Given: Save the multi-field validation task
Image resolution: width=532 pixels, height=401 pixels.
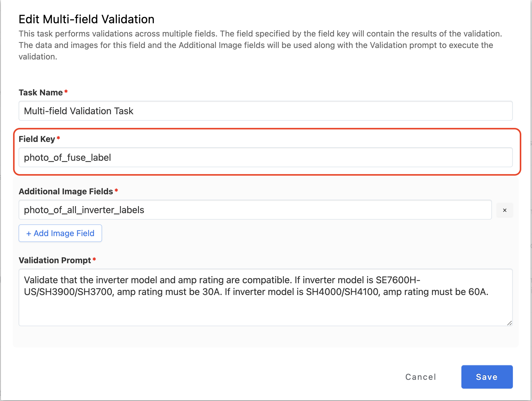Looking at the screenshot, I should coord(487,377).
